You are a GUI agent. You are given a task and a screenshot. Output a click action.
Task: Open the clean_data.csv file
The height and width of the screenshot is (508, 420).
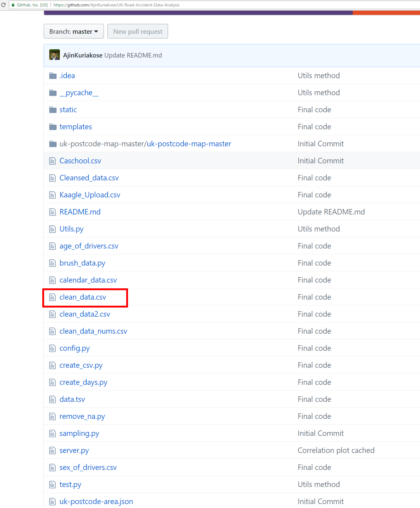(x=83, y=297)
